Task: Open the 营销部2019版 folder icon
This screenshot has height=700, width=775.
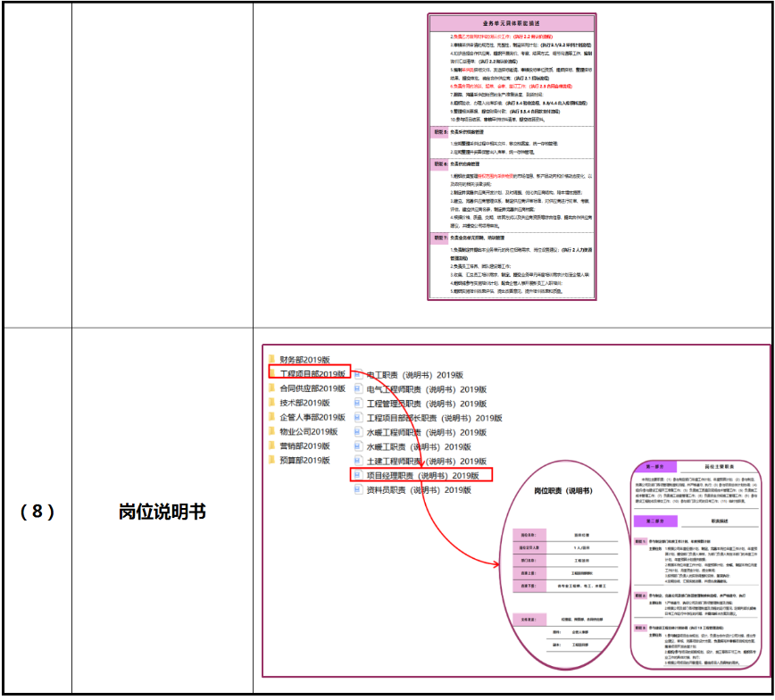Action: [271, 447]
